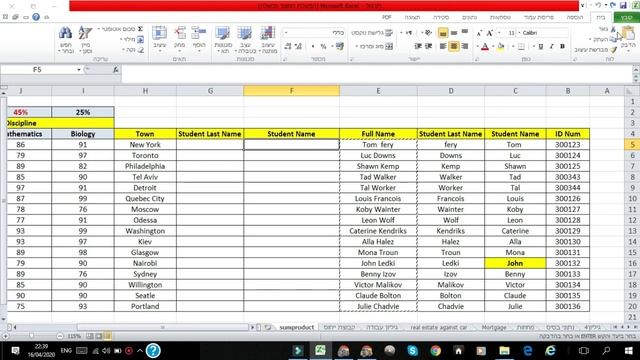Apply red font color

485,47
